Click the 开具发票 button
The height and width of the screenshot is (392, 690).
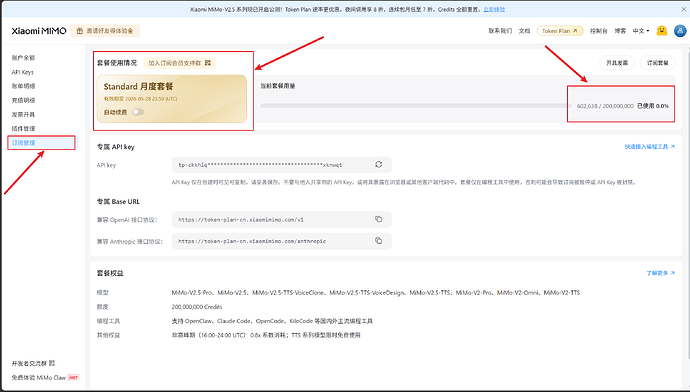click(617, 63)
